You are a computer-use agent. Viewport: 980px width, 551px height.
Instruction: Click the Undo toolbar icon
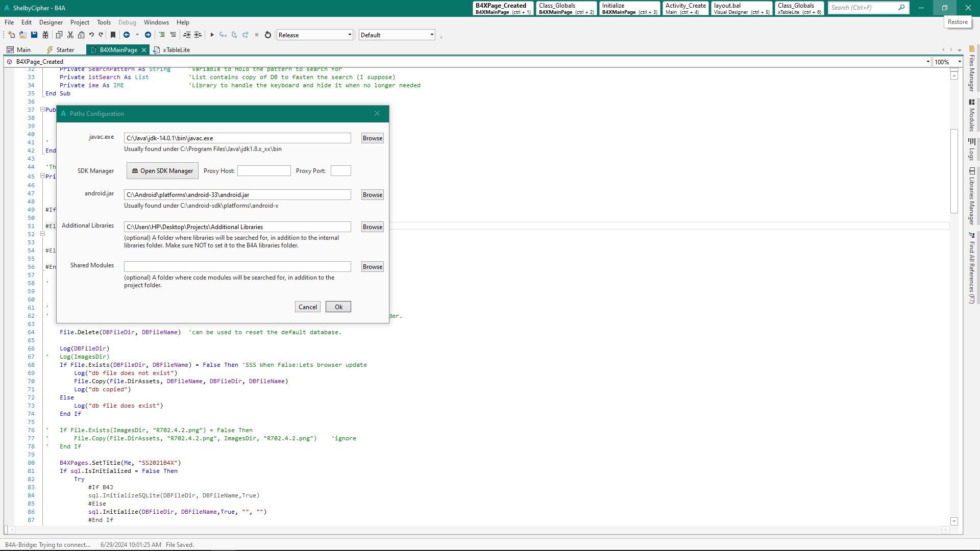pyautogui.click(x=91, y=35)
